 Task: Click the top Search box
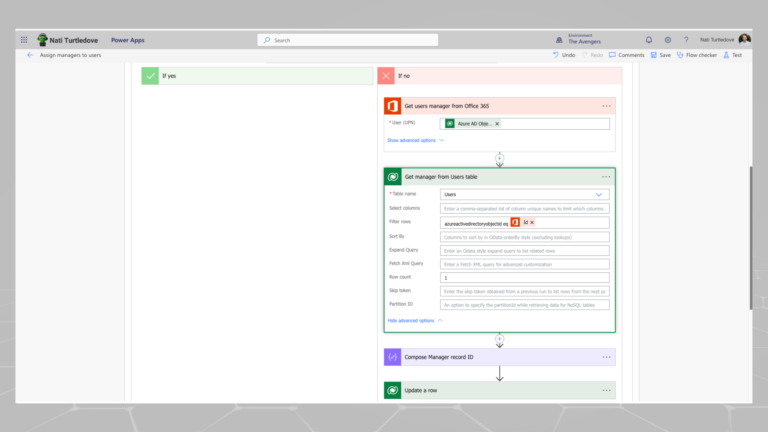pos(348,40)
